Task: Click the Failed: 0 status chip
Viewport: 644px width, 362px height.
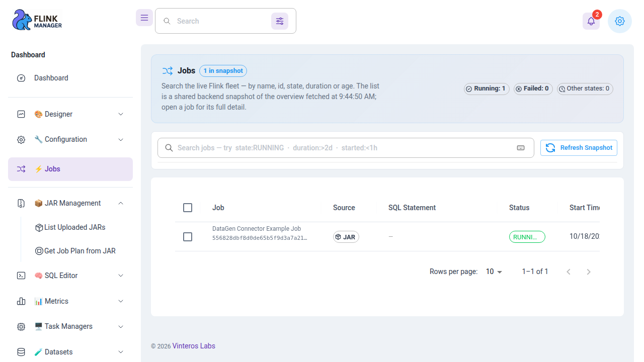Action: point(533,89)
